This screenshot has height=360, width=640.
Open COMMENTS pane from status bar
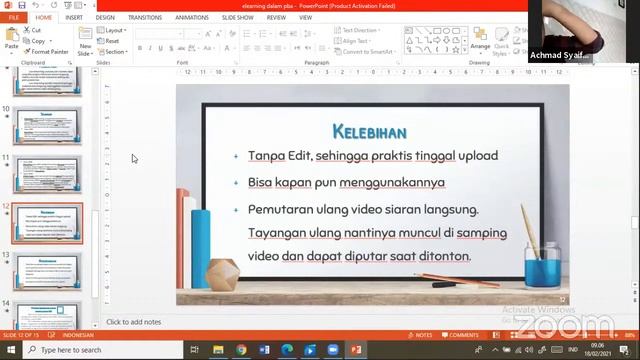point(460,335)
